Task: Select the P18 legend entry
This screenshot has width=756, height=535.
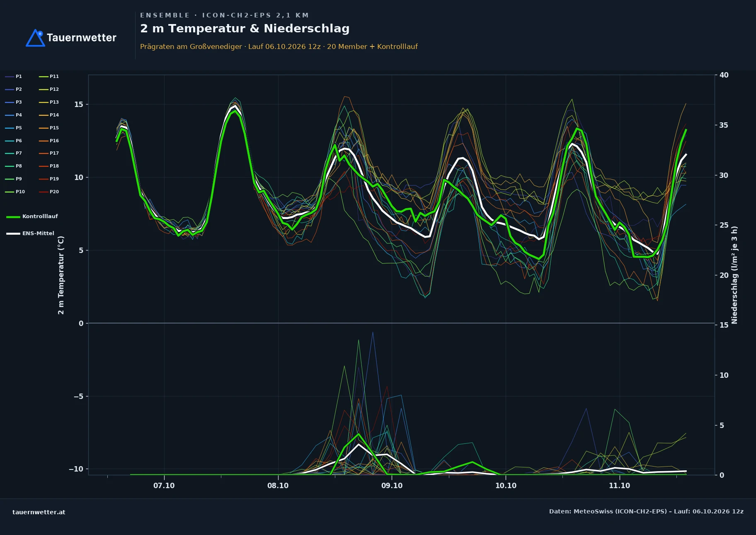Action: [x=49, y=166]
